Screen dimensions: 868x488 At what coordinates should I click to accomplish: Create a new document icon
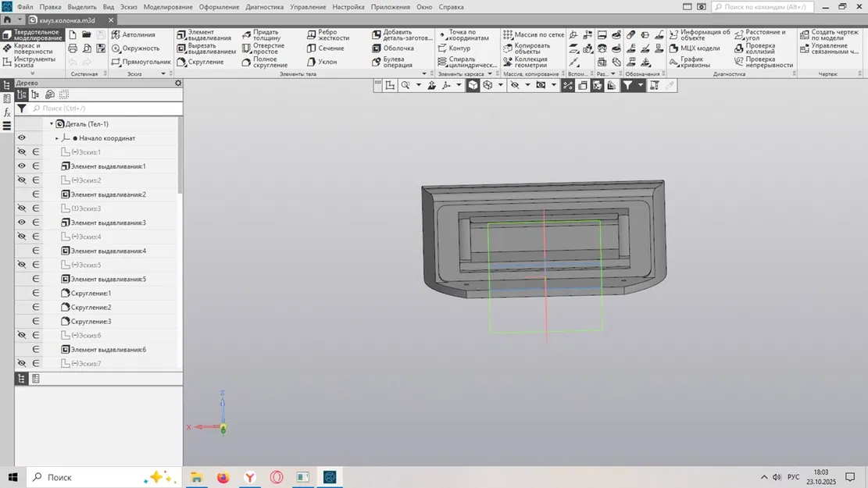click(x=73, y=34)
